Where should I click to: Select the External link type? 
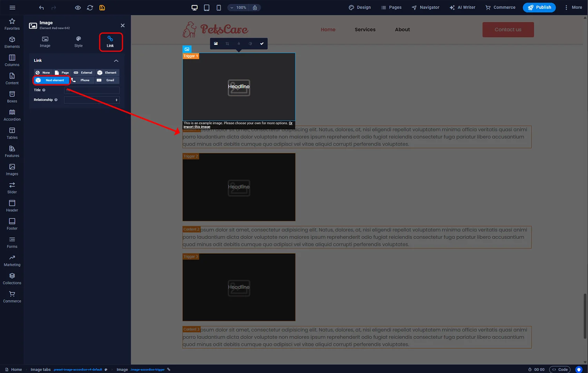(83, 72)
